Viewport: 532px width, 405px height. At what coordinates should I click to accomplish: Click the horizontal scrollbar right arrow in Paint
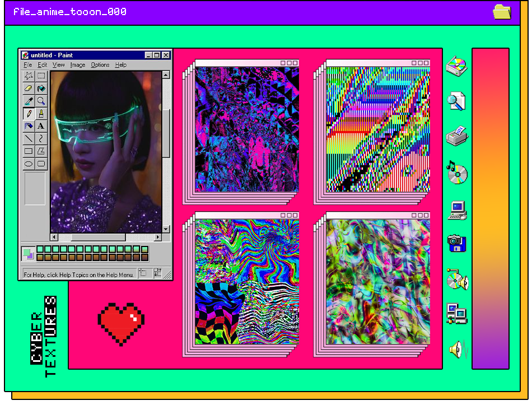(x=157, y=237)
